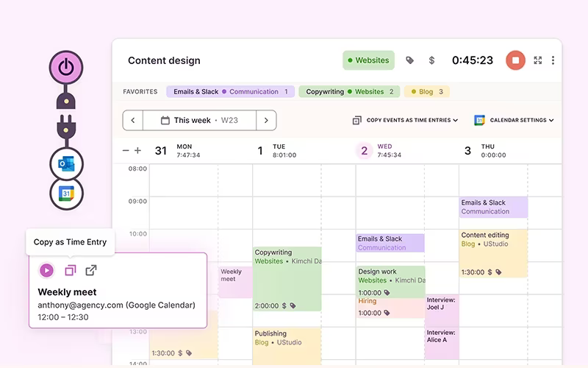This screenshot has width=588, height=368.
Task: Click copy as time entry icon in popup
Action: tap(71, 270)
